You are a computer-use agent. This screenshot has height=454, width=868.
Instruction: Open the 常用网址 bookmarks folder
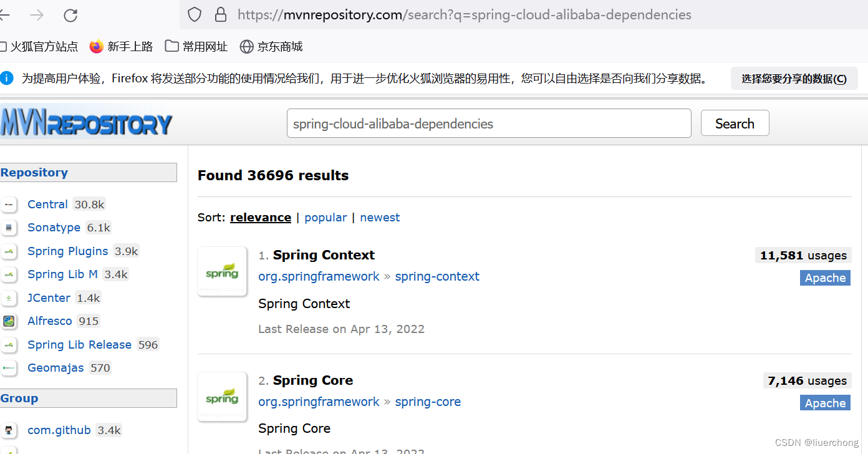coord(196,46)
